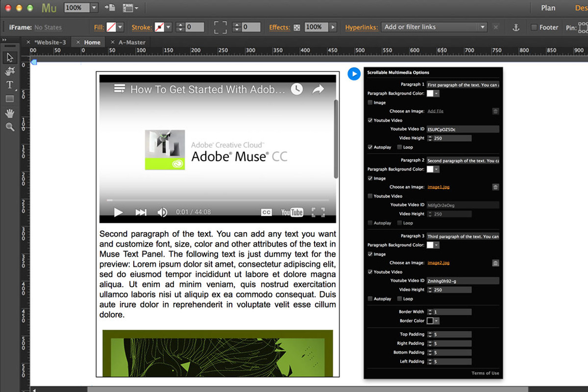Select the Hand tool
Viewport: 588px width, 392px height.
click(10, 113)
